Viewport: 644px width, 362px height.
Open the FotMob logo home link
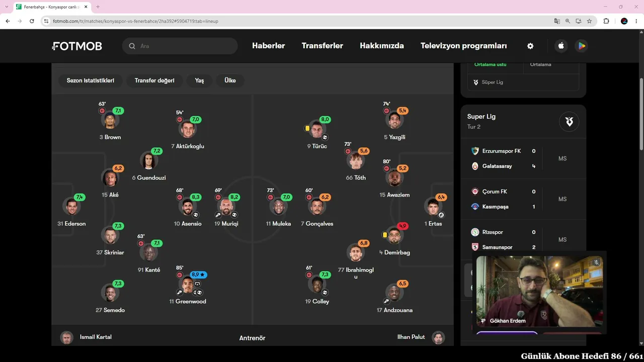pyautogui.click(x=77, y=46)
